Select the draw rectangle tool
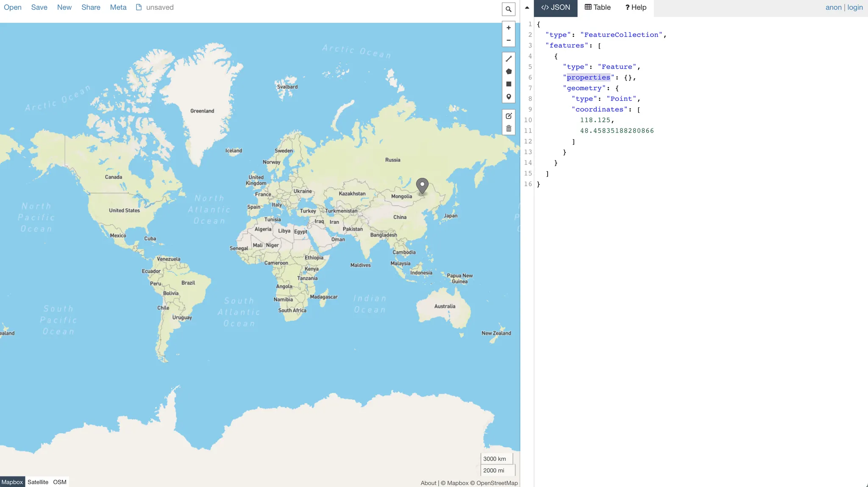 point(509,84)
